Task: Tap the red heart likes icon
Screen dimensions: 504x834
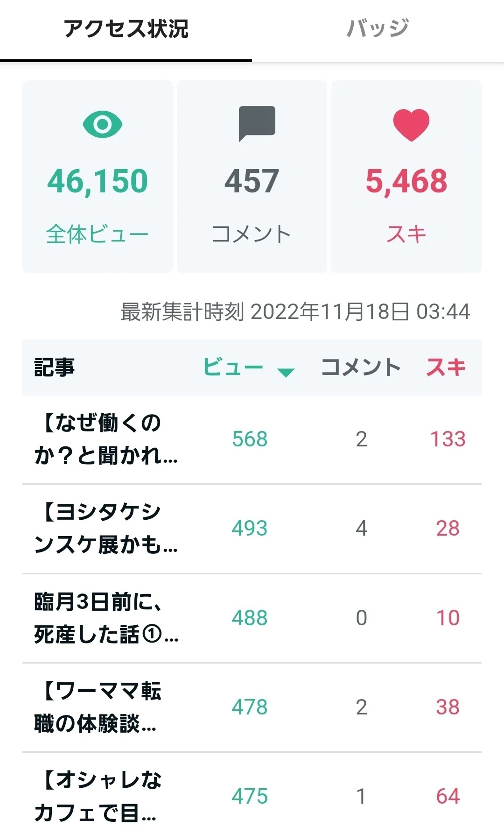Action: (x=411, y=125)
